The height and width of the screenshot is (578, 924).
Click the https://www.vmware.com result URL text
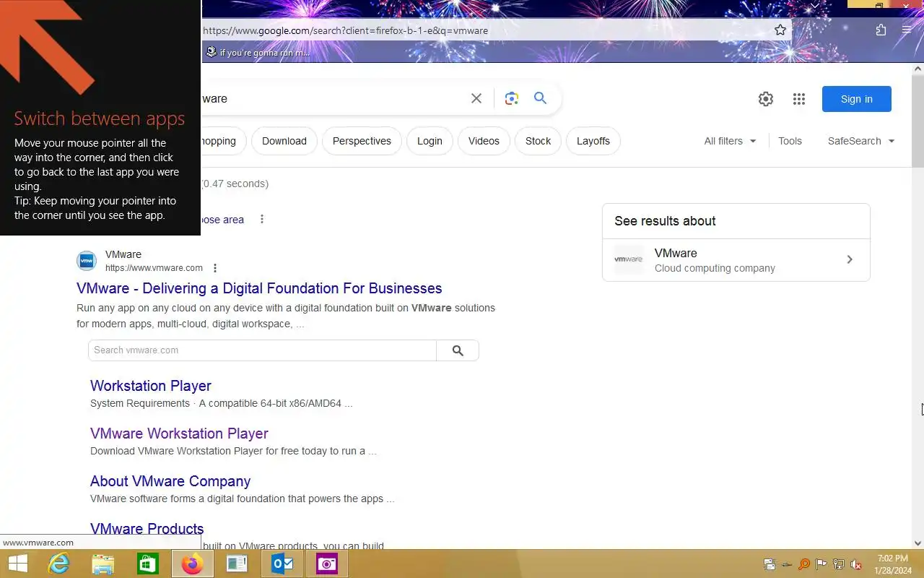(154, 268)
